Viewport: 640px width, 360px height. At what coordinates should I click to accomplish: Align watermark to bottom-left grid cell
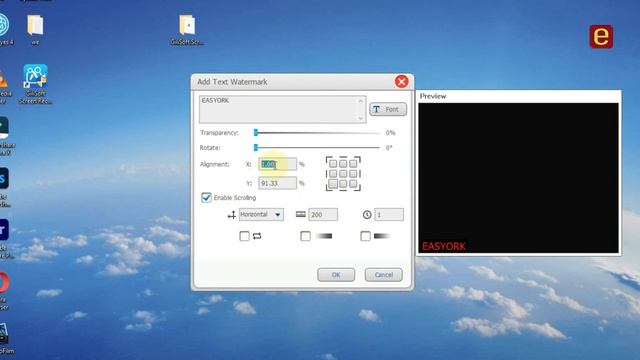[333, 184]
